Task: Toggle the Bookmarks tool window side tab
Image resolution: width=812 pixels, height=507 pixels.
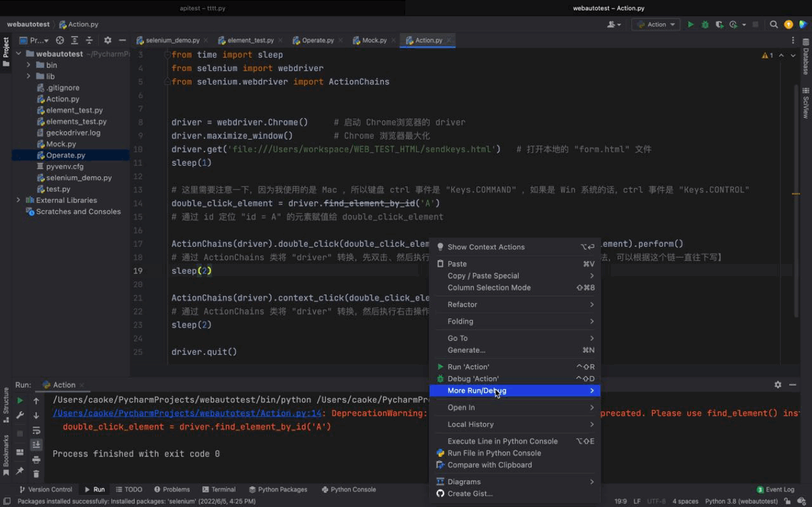Action: click(x=6, y=455)
